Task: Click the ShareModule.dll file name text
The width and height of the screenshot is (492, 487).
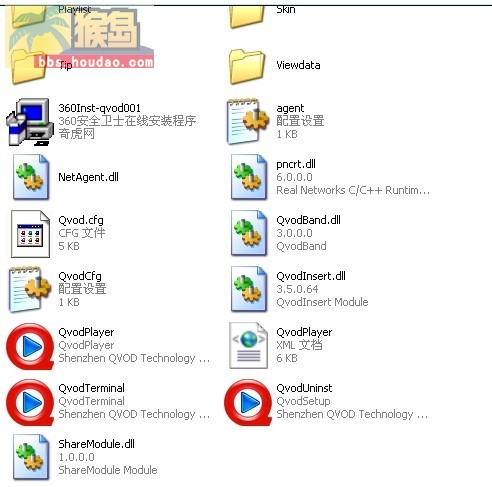Action: click(x=96, y=444)
